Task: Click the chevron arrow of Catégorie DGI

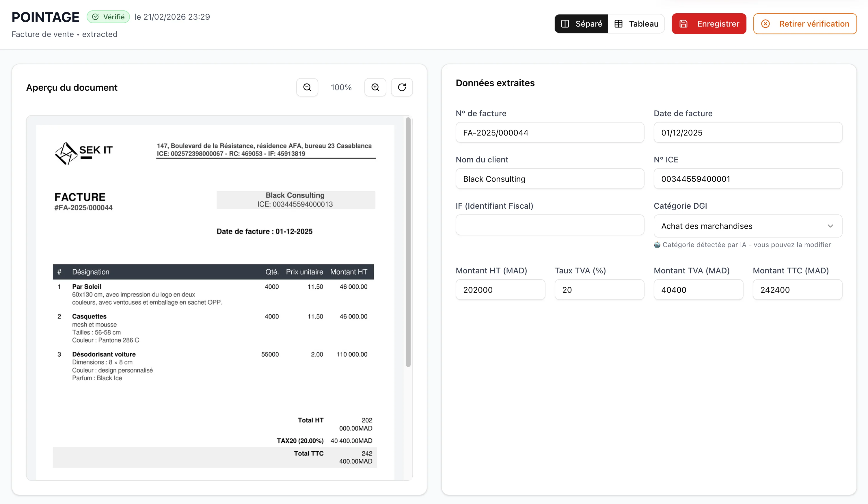Action: click(x=830, y=226)
